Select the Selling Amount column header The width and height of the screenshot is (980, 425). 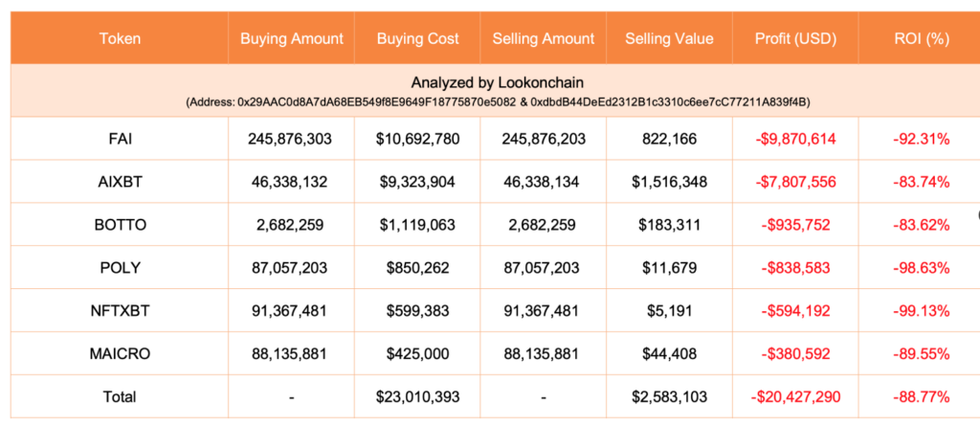click(543, 39)
